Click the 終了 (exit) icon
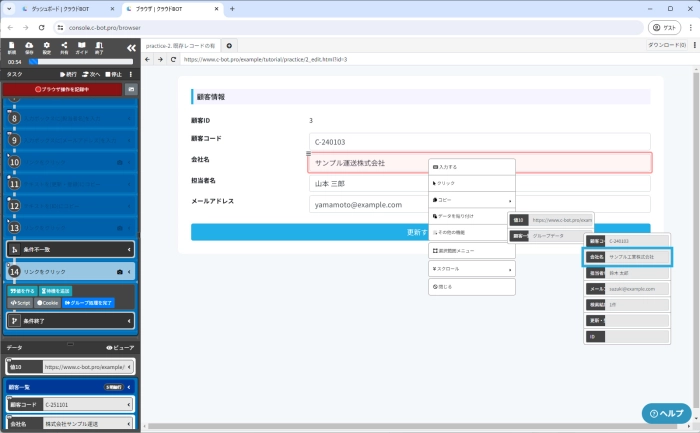 (x=101, y=47)
